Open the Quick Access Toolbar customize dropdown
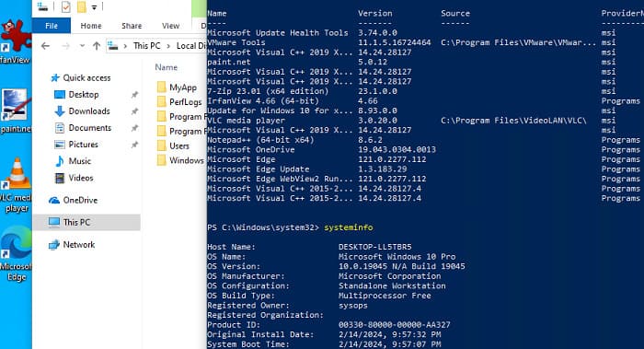 pyautogui.click(x=94, y=7)
